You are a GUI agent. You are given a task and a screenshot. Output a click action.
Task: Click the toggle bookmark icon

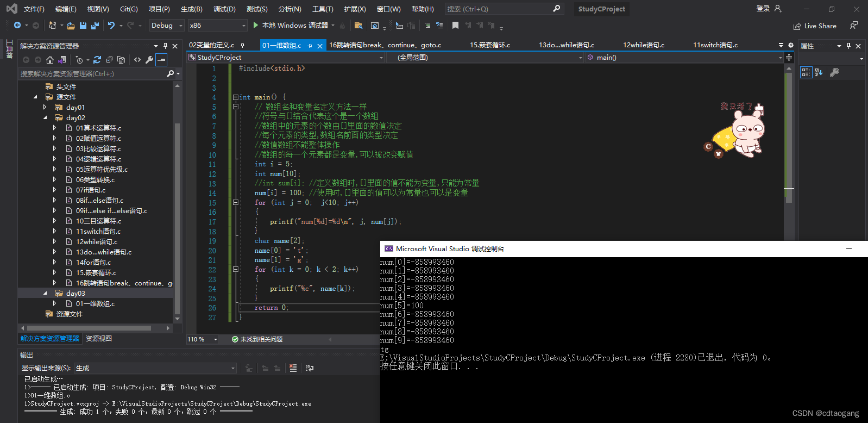click(x=455, y=26)
